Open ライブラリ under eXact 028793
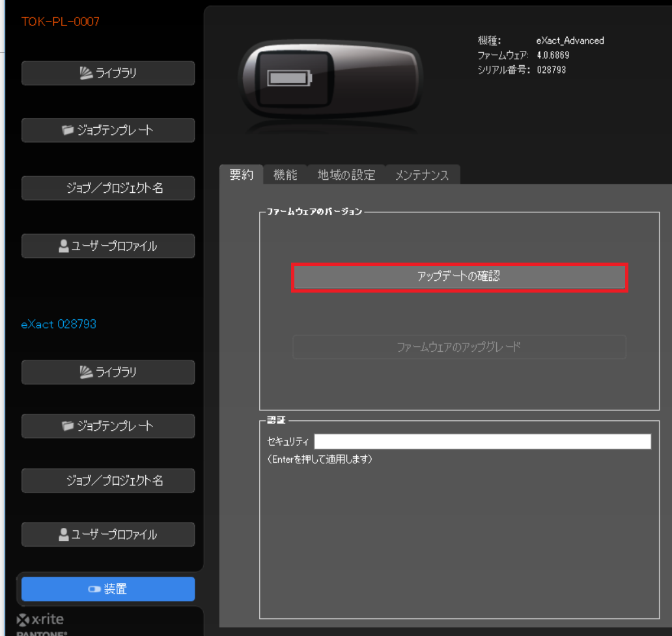The width and height of the screenshot is (672, 636). pos(108,372)
